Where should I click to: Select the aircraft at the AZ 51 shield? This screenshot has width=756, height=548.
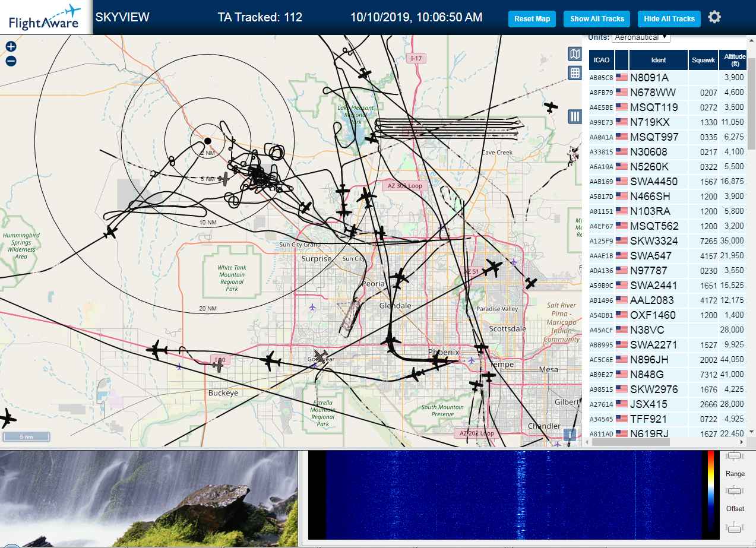pyautogui.click(x=492, y=268)
